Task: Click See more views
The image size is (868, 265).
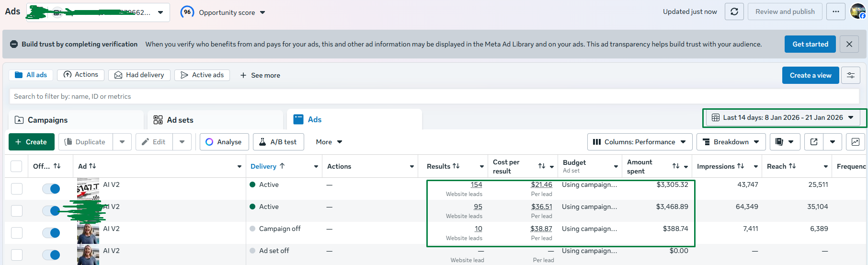Action: 260,75
